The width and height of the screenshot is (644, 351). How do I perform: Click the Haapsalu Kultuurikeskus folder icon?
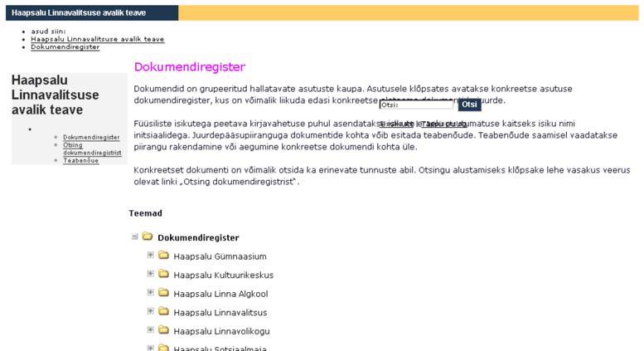163,274
